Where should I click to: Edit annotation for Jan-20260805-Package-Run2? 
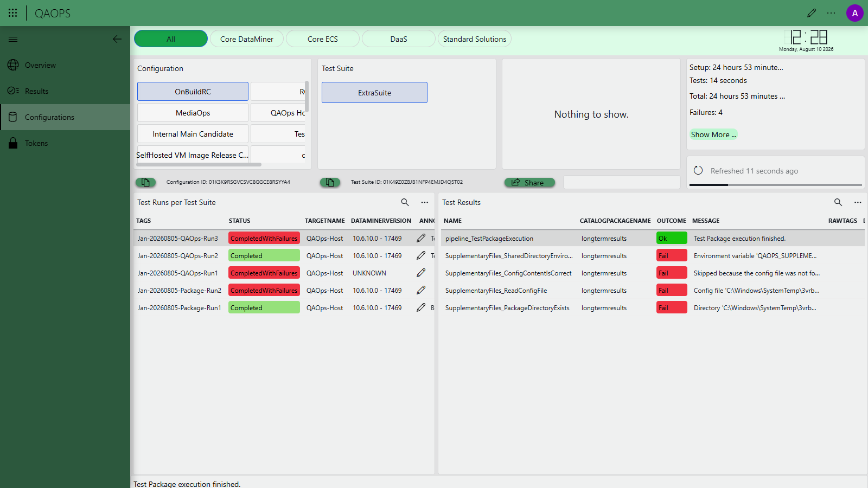[421, 290]
